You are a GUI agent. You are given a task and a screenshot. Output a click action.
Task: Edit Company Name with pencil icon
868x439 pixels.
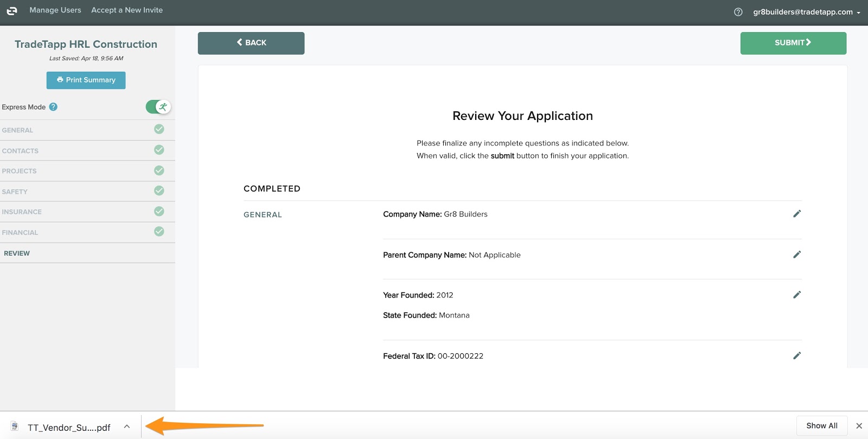[796, 214]
